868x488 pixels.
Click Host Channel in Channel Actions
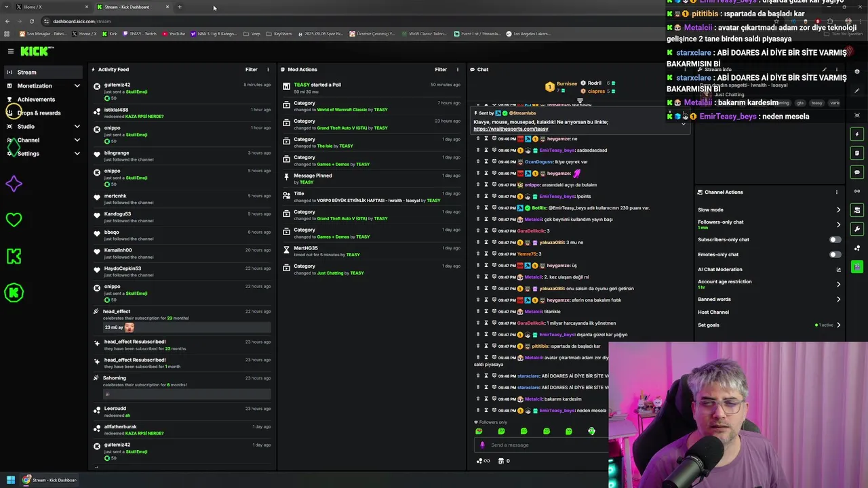click(713, 312)
